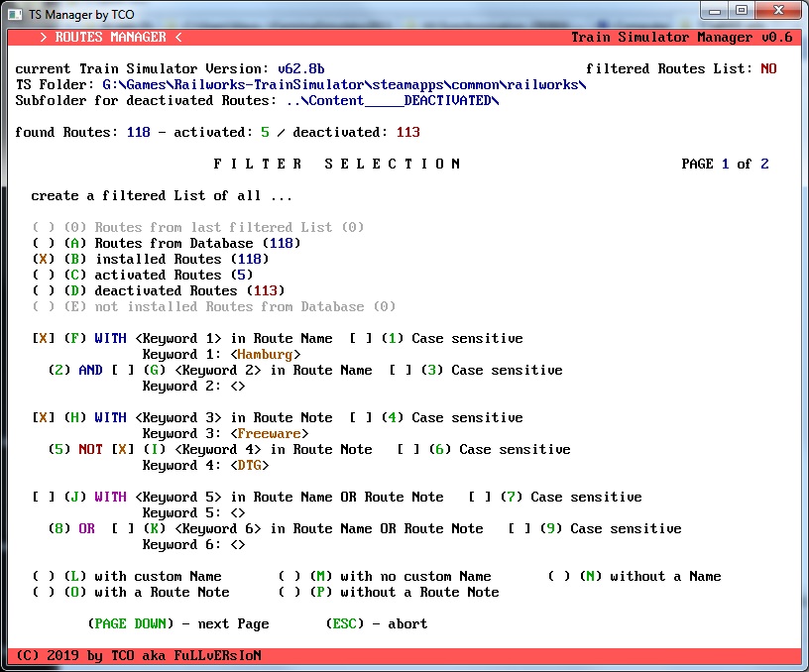Click (PAGE DOWN) next Page
Viewport: 809px width, 672px height.
pyautogui.click(x=178, y=624)
